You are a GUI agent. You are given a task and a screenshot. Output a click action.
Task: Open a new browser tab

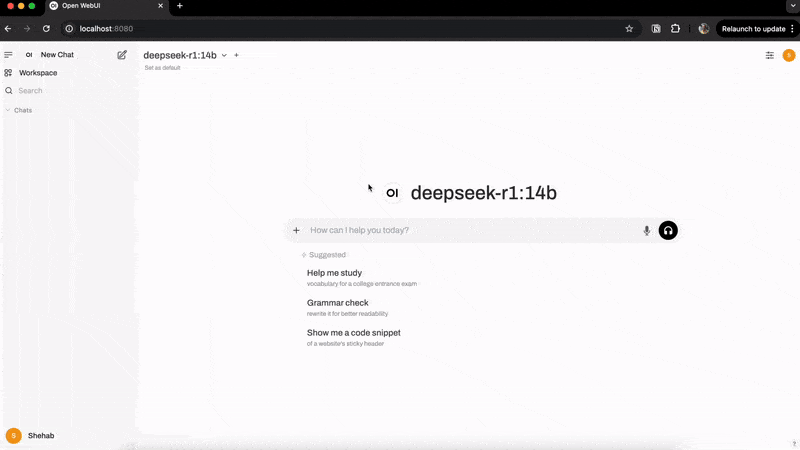click(180, 6)
